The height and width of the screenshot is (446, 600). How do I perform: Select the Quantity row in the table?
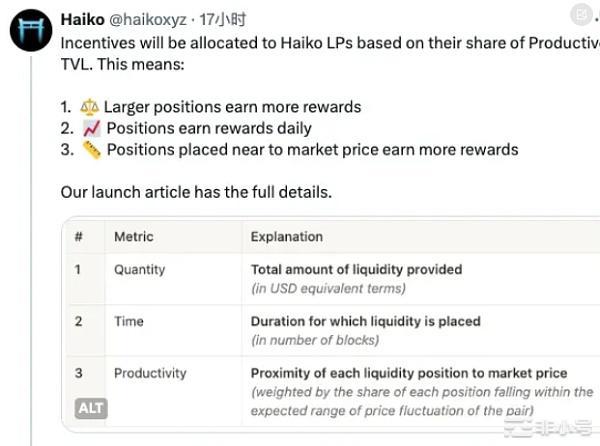[334, 279]
